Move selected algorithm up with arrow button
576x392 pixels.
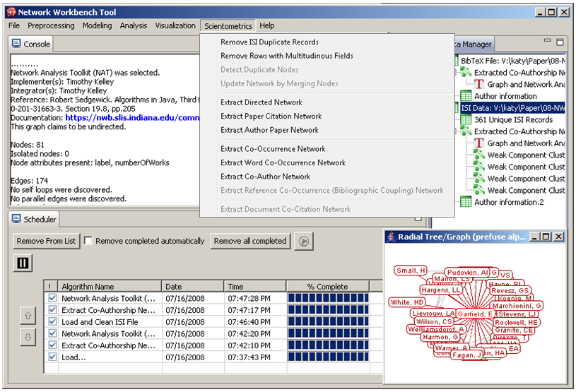tap(28, 315)
